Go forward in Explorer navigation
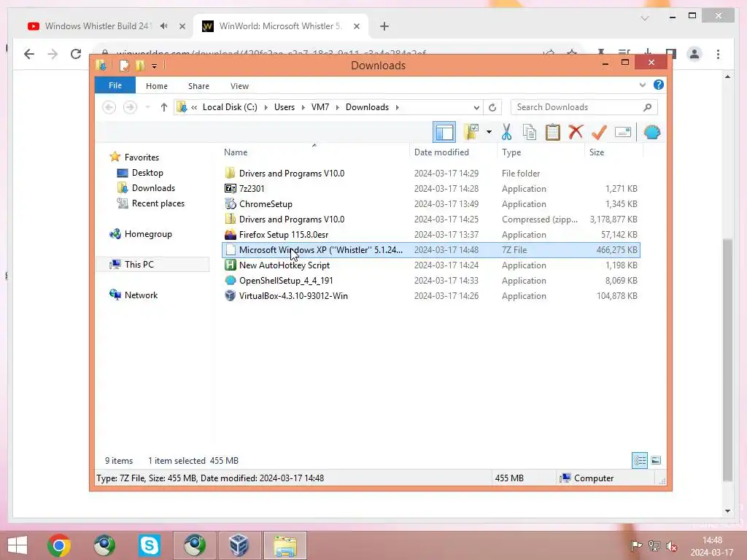This screenshot has height=560, width=747. point(130,107)
